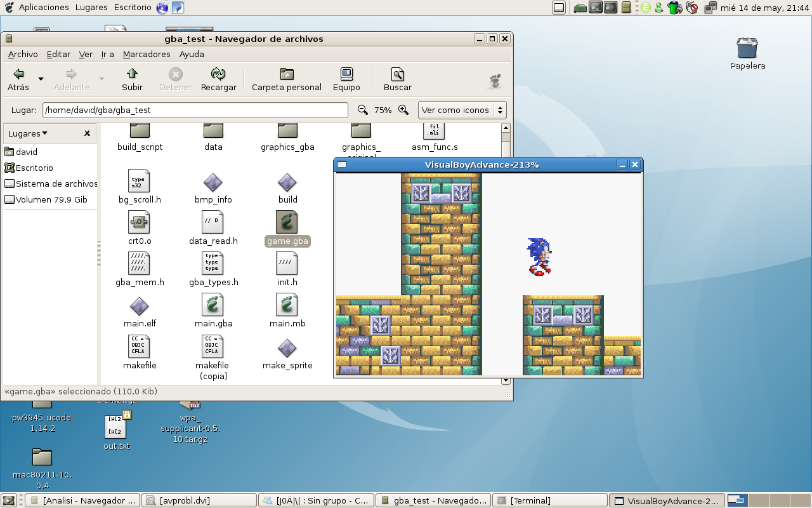Select Escritorio in the places sidebar
812x508 pixels.
tap(29, 168)
